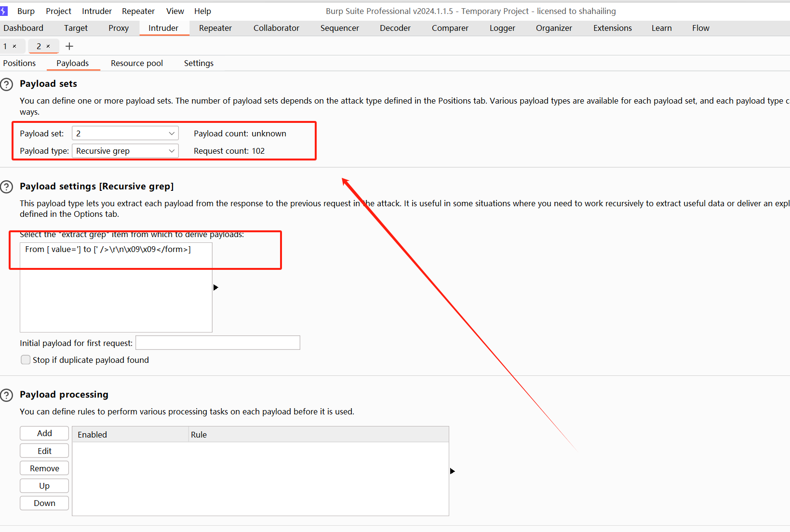Screen dimensions: 790x532
Task: Open the Intruder menu
Action: [x=97, y=11]
